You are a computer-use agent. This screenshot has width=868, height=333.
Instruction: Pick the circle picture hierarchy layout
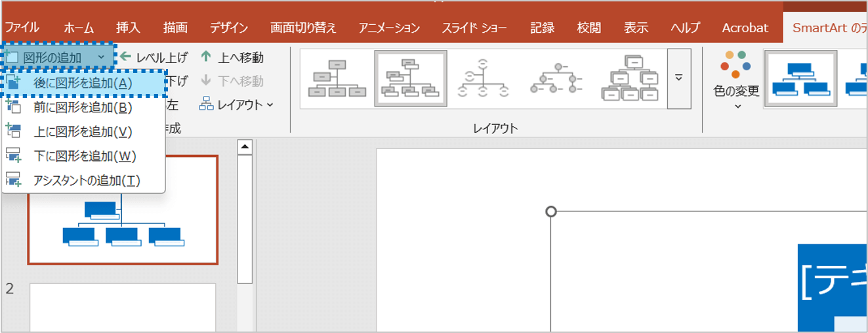pyautogui.click(x=557, y=79)
